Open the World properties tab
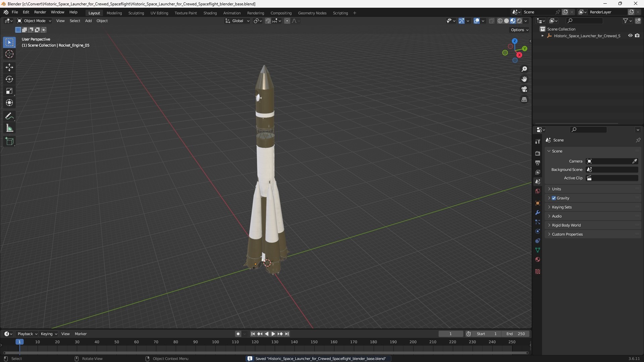This screenshot has height=362, width=644. tap(538, 191)
